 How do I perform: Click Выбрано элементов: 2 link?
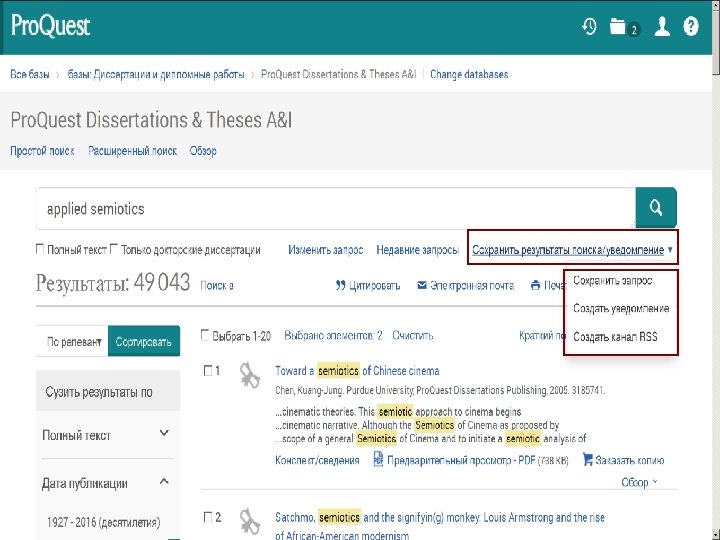(333, 335)
